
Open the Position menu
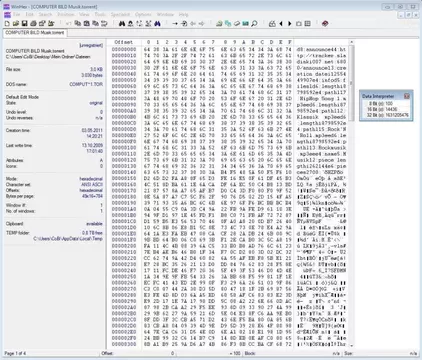pyautogui.click(x=66, y=14)
